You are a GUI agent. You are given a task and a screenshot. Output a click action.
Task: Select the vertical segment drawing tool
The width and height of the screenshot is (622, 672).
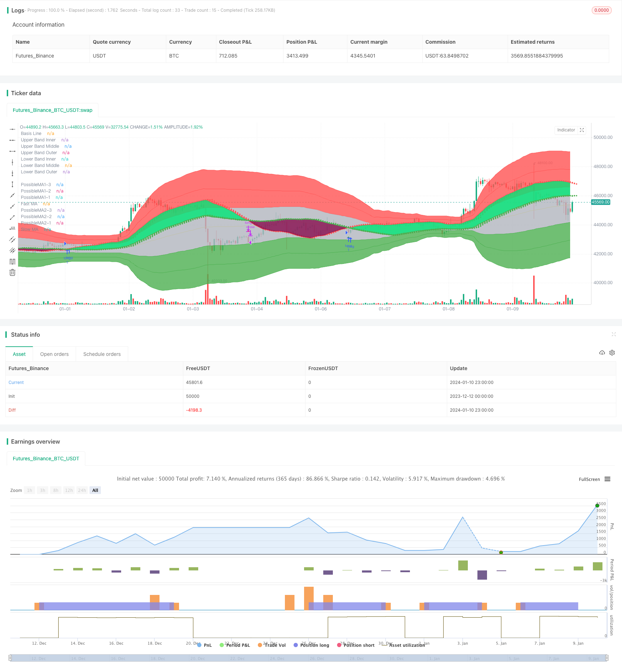pyautogui.click(x=12, y=184)
